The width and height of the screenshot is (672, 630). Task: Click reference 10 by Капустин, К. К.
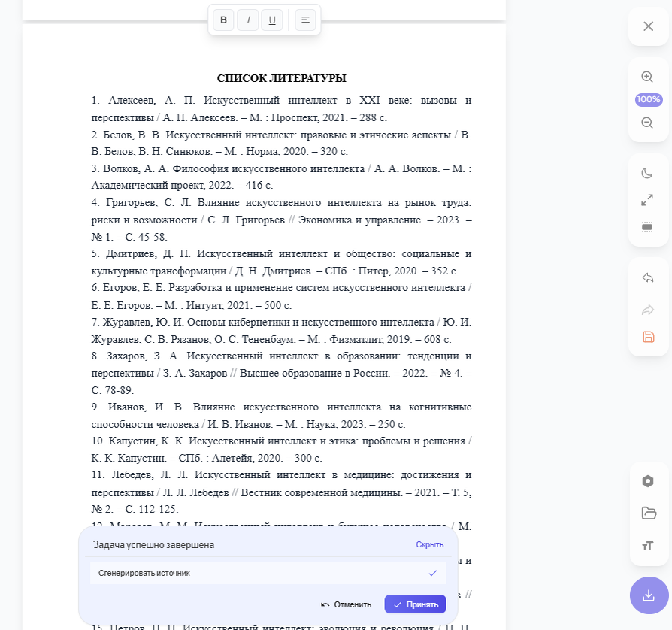(x=281, y=449)
